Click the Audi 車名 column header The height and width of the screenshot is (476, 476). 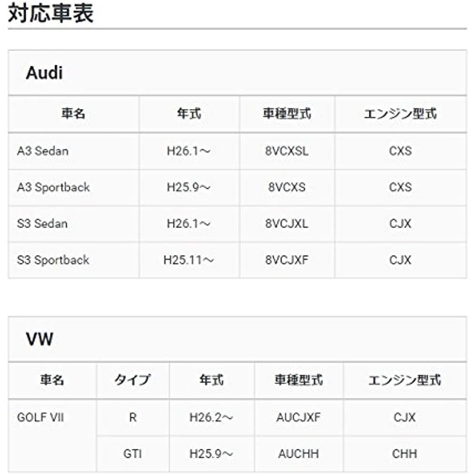pyautogui.click(x=73, y=114)
